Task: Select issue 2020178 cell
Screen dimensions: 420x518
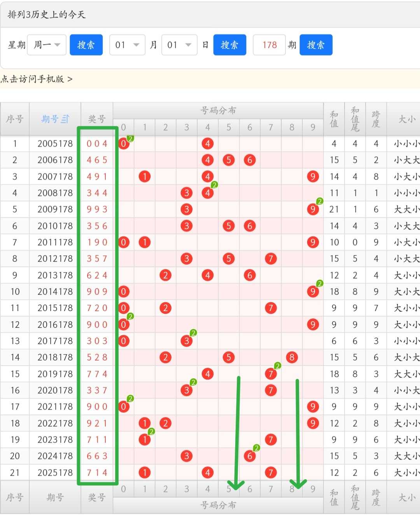Action: (x=55, y=390)
